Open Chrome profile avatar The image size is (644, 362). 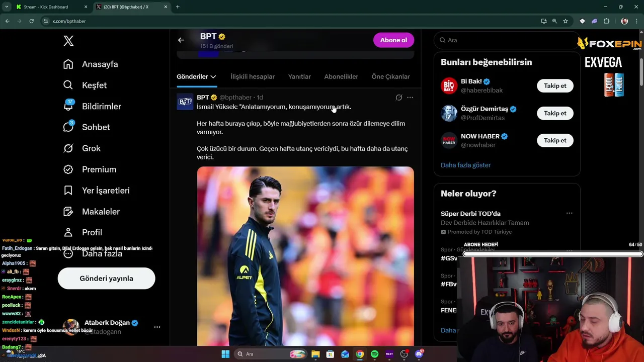click(x=624, y=21)
